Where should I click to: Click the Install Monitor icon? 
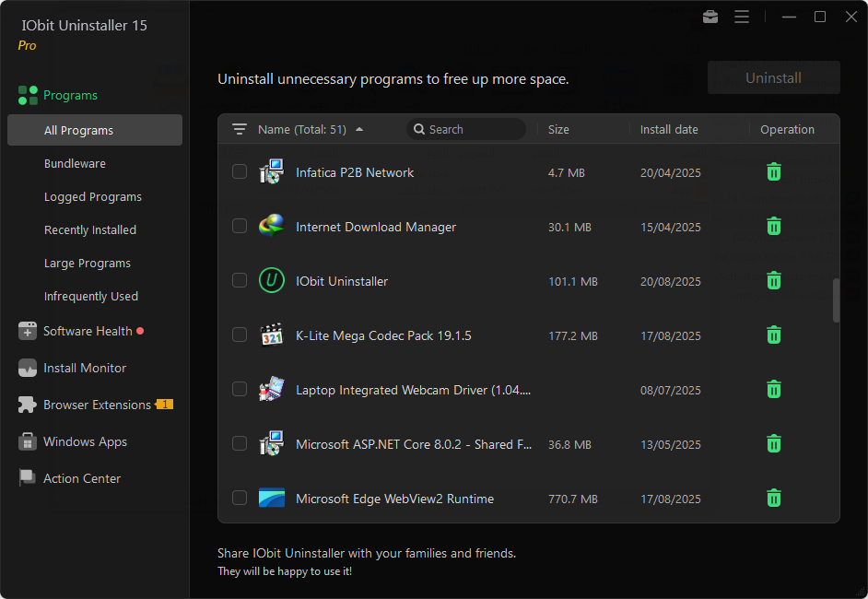coord(27,368)
